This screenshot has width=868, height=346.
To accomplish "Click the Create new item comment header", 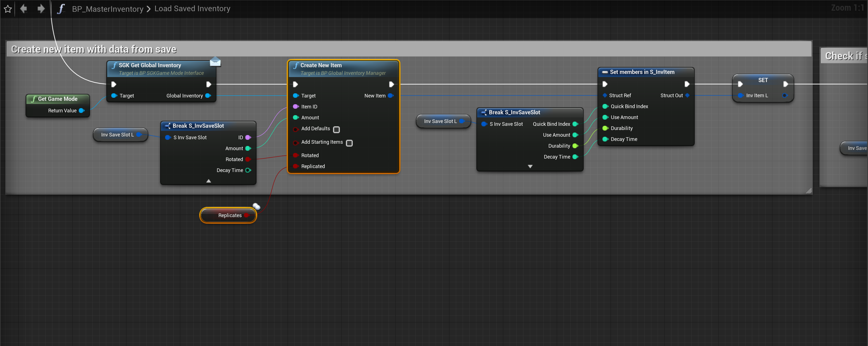I will click(x=94, y=50).
